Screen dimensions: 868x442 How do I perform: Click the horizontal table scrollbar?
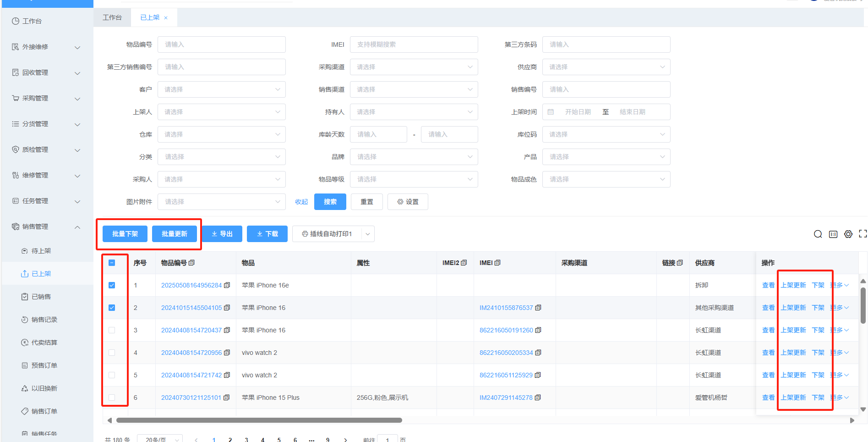pyautogui.click(x=259, y=420)
